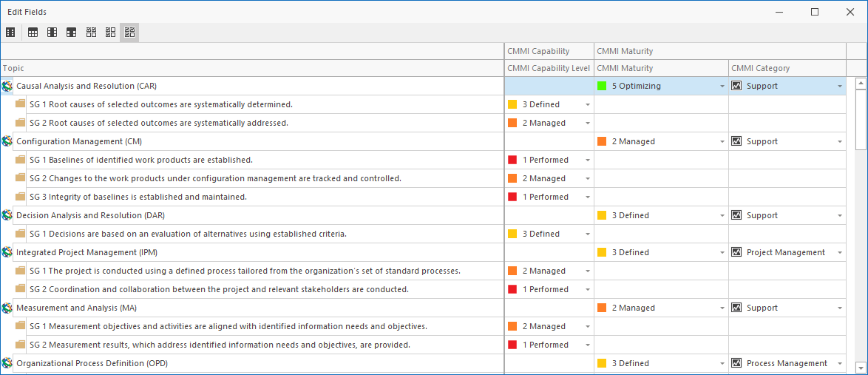868x375 pixels.
Task: Click the CMMI Category column header
Action: [x=787, y=68]
